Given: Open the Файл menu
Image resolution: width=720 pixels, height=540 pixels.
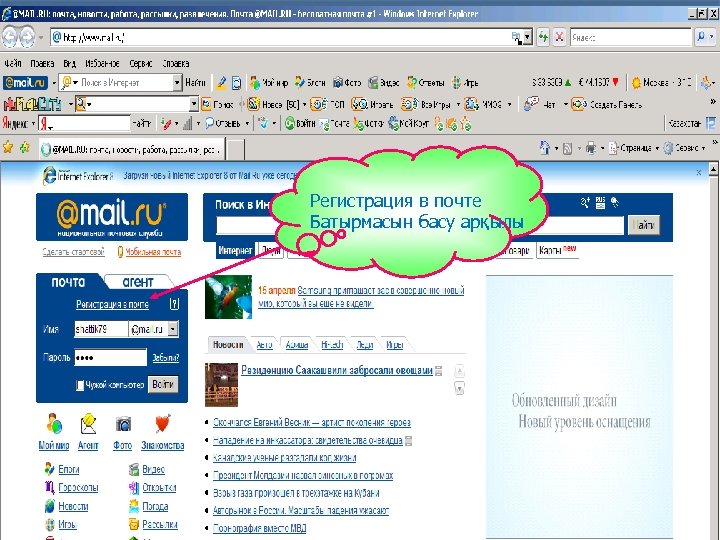Looking at the screenshot, I should coord(12,63).
